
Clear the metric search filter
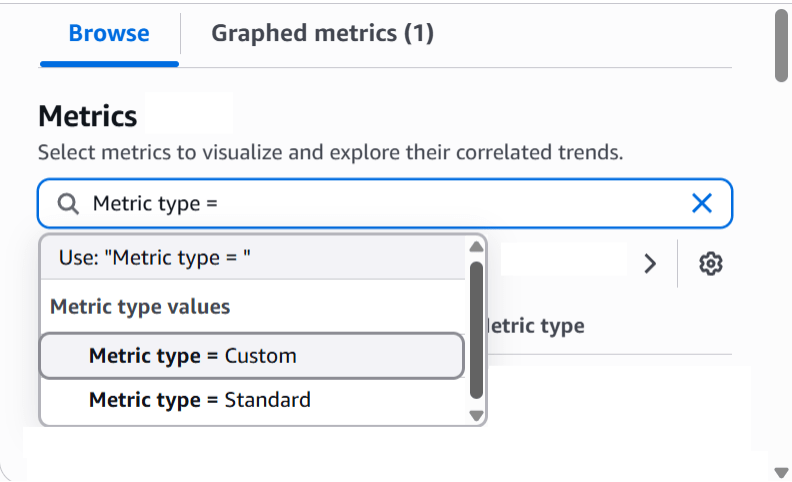pyautogui.click(x=702, y=204)
